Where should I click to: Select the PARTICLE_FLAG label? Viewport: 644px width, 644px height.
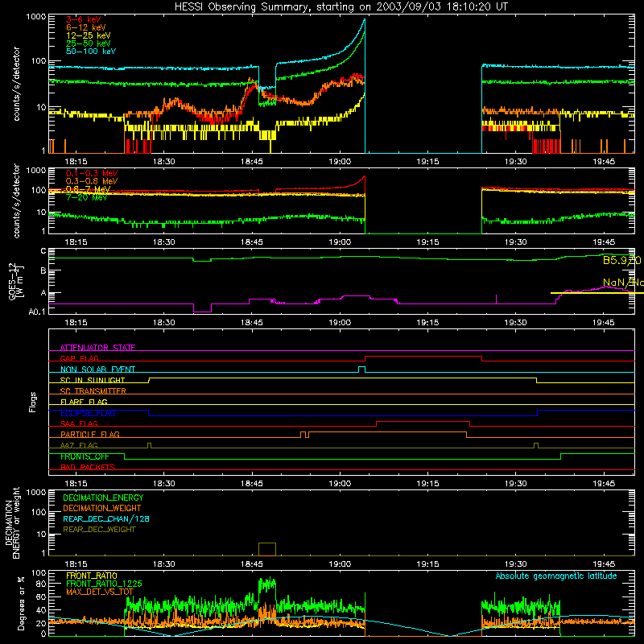click(x=90, y=435)
